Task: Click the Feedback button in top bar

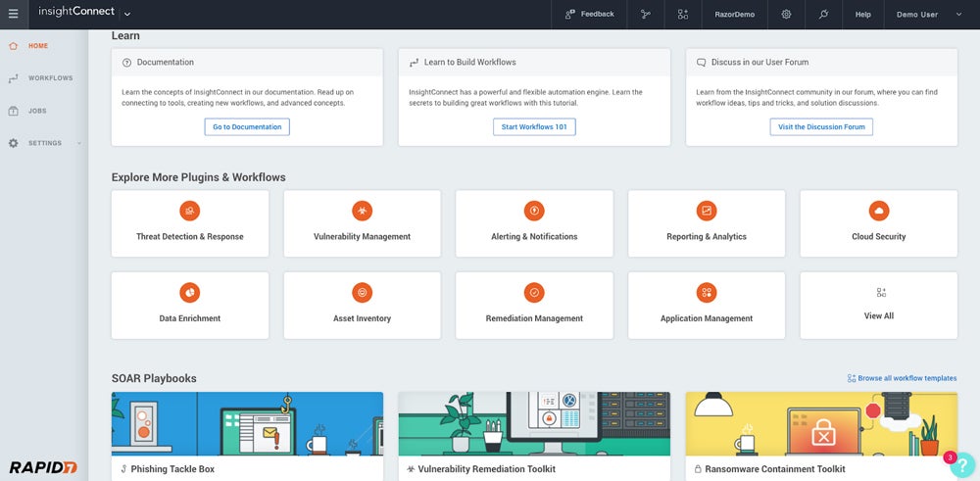Action: (590, 14)
